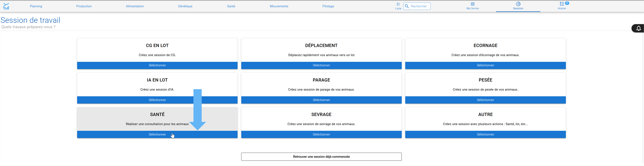The width and height of the screenshot is (644, 166).
Task: Select the CG EN LOT session
Action: pos(157,65)
